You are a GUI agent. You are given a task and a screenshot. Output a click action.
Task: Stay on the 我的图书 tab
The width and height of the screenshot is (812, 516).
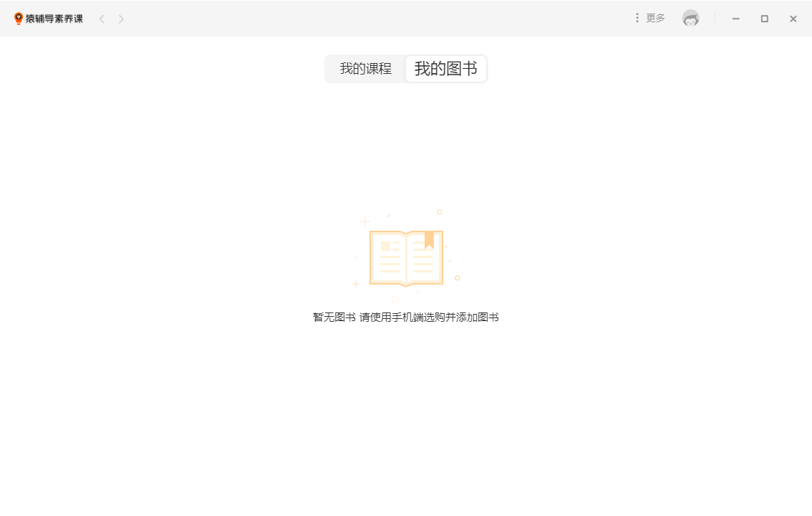click(445, 68)
